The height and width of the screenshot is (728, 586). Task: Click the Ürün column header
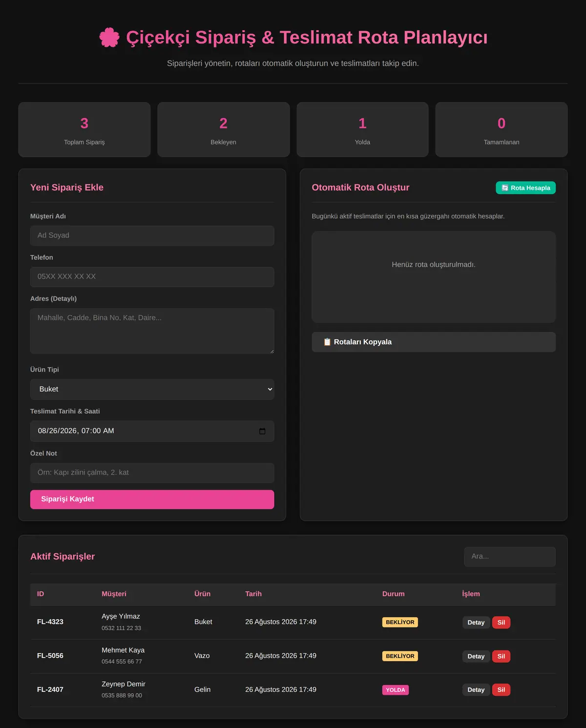coord(202,594)
